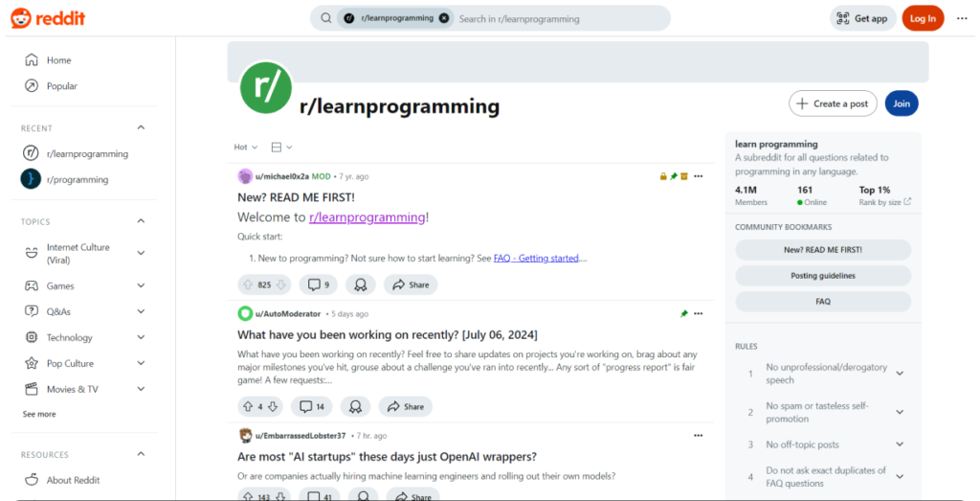Image resolution: width=980 pixels, height=501 pixels.
Task: Click the r/learnprogramming link in welcome text
Action: coord(367,217)
